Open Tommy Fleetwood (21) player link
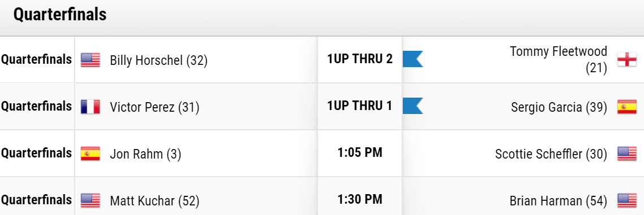Screen dimensions: 644x215 559,59
